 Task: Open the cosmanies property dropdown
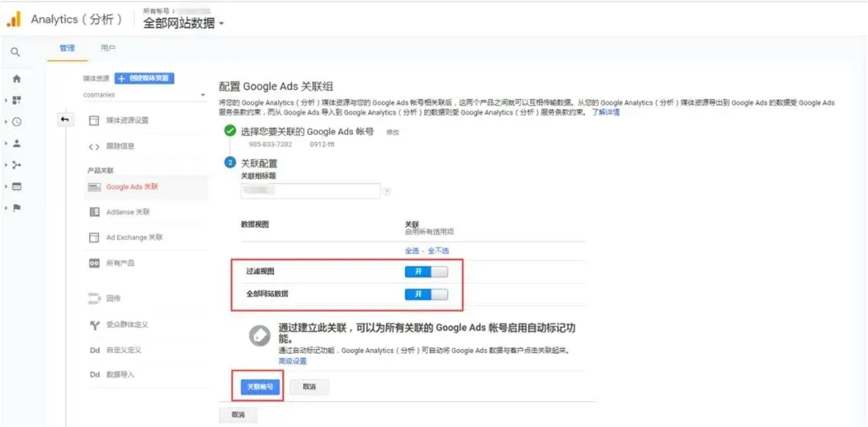(x=144, y=95)
